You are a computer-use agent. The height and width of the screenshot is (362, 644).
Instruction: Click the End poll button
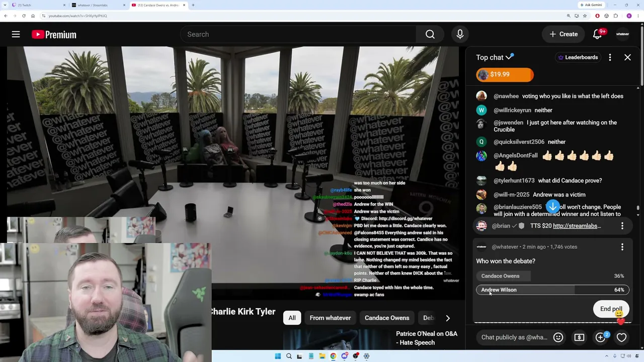tap(611, 309)
